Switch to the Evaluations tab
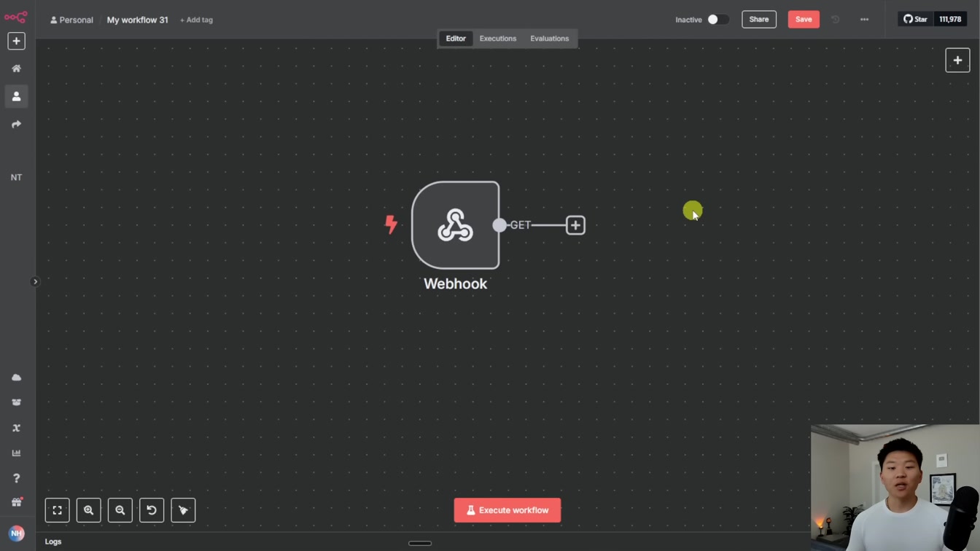This screenshot has height=551, width=980. pyautogui.click(x=550, y=39)
